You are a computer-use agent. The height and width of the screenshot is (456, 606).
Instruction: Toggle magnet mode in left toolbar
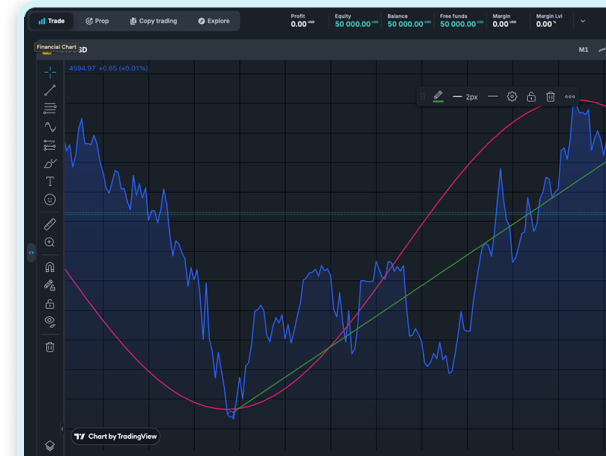[50, 267]
